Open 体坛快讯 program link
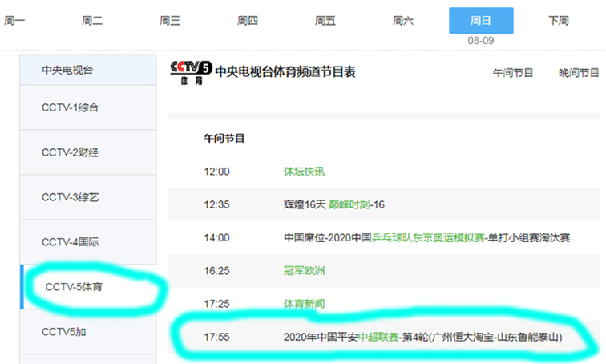 point(304,172)
